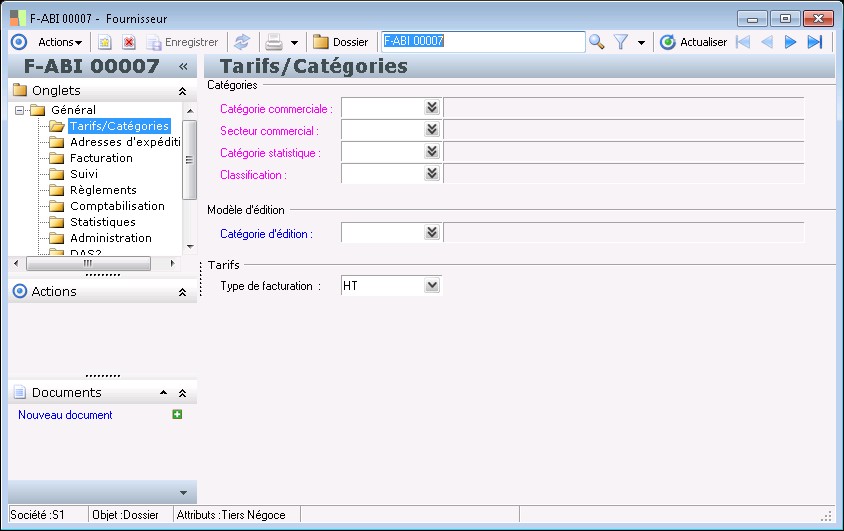Collapse the Général tree node

[19, 110]
